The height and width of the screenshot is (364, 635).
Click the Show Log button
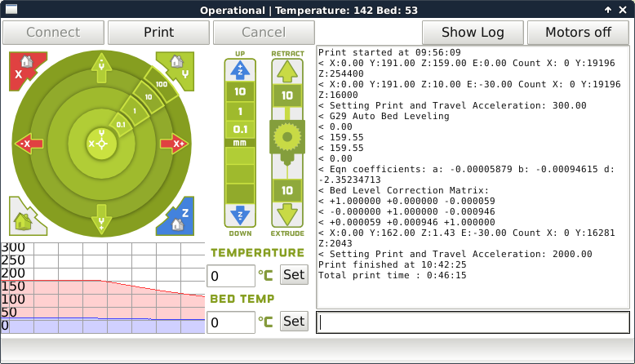pos(472,33)
